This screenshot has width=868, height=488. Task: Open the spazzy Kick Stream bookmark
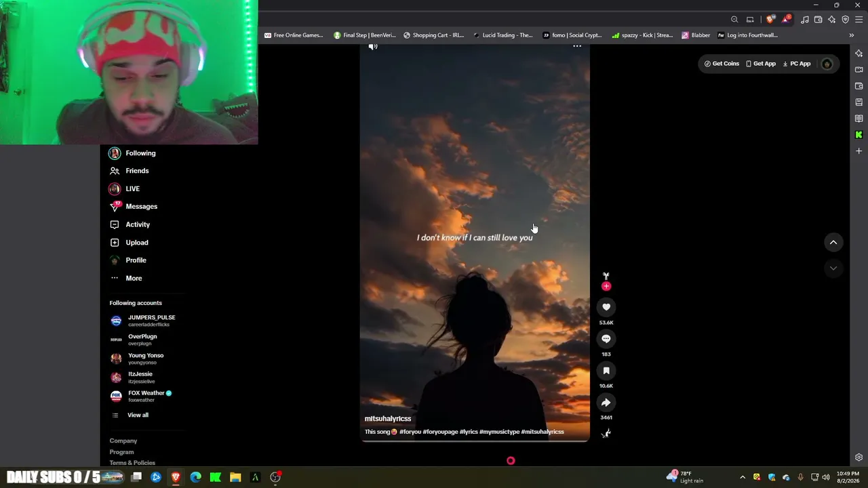642,35
